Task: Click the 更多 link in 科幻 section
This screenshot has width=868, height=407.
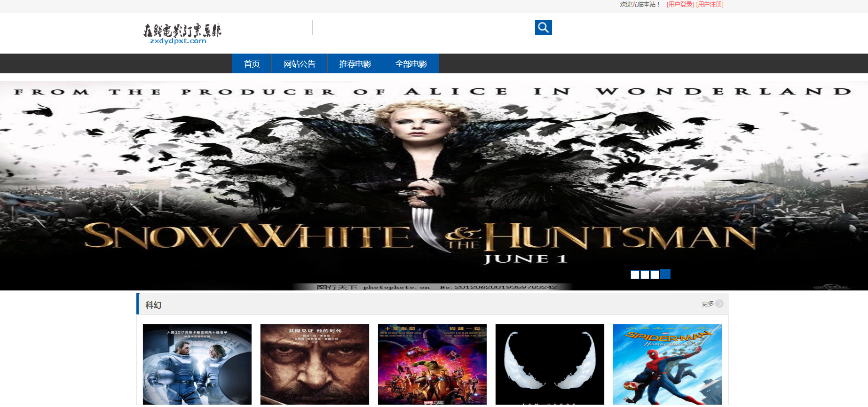Action: coord(708,304)
